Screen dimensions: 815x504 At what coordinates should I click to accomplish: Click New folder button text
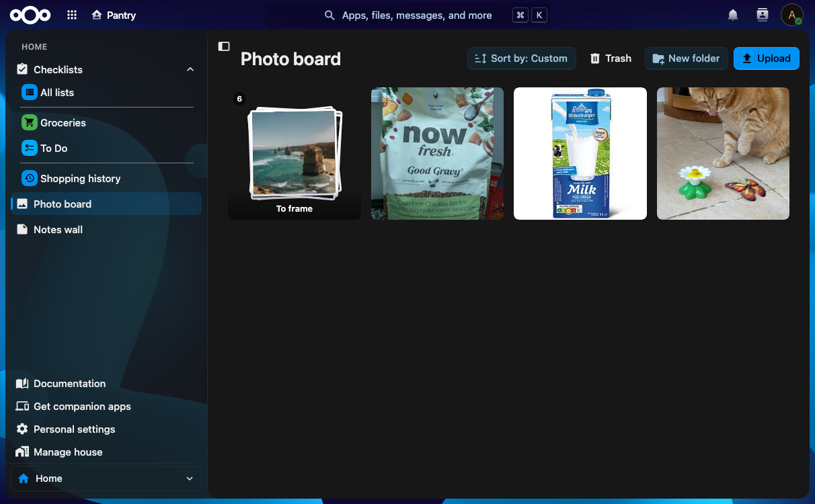694,58
